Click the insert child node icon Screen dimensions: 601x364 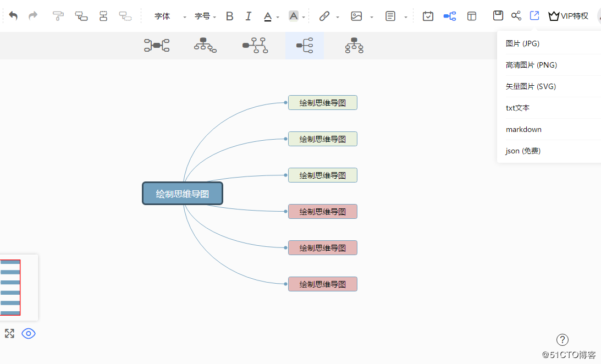pos(81,16)
